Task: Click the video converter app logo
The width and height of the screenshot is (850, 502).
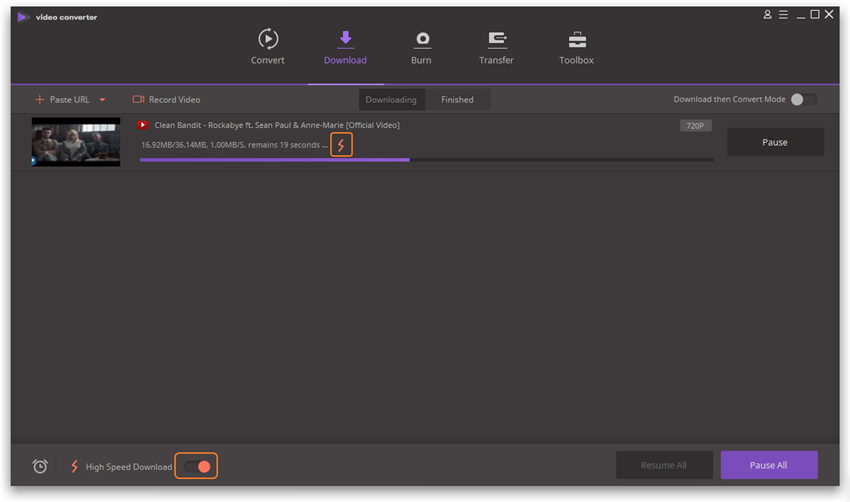Action: (23, 17)
